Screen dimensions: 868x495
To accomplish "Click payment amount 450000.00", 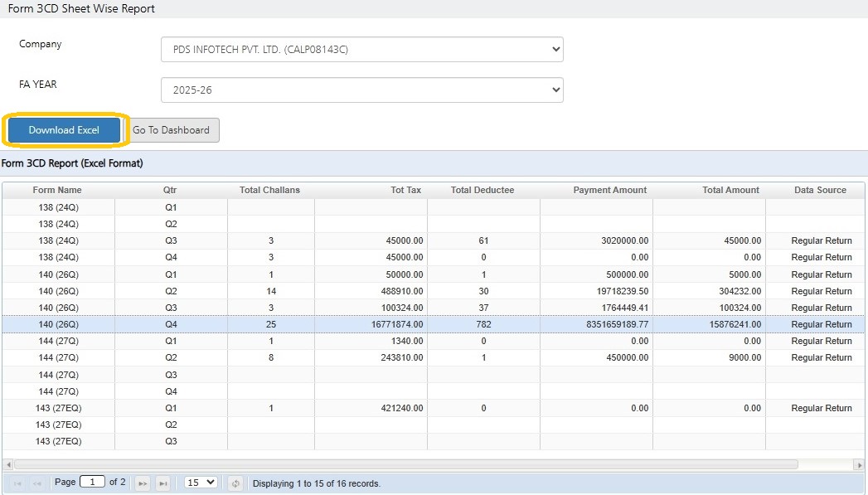I will point(628,357).
